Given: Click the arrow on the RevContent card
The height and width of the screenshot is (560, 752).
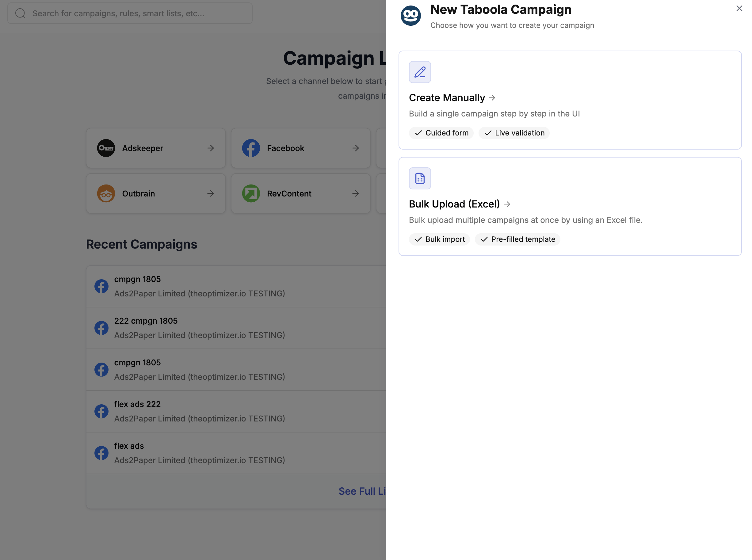Looking at the screenshot, I should 355,193.
